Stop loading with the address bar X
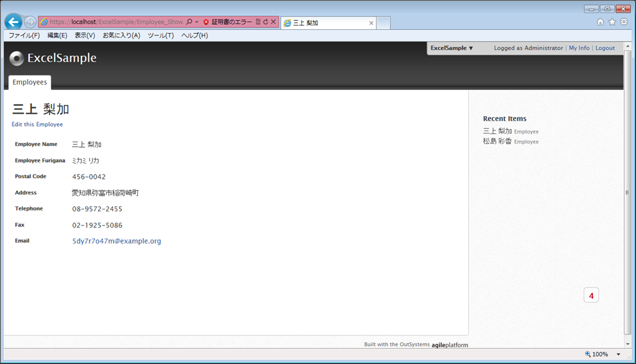Screen dimensions: 636x364 (273, 22)
